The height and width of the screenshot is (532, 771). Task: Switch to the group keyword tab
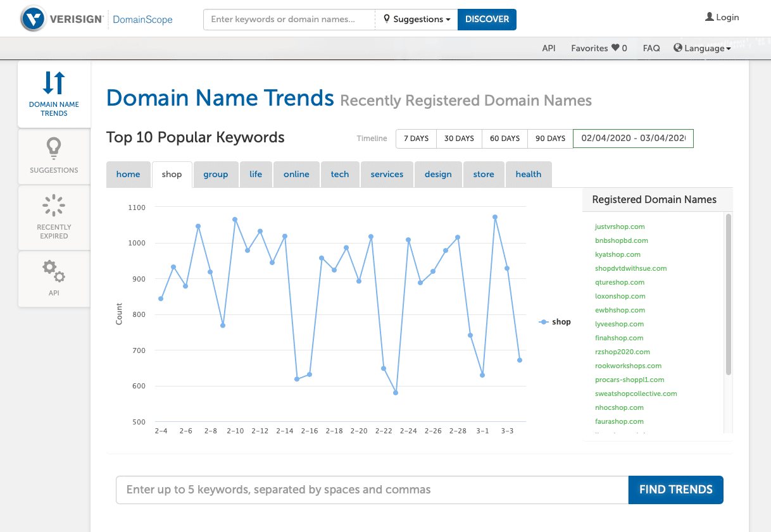click(x=215, y=175)
